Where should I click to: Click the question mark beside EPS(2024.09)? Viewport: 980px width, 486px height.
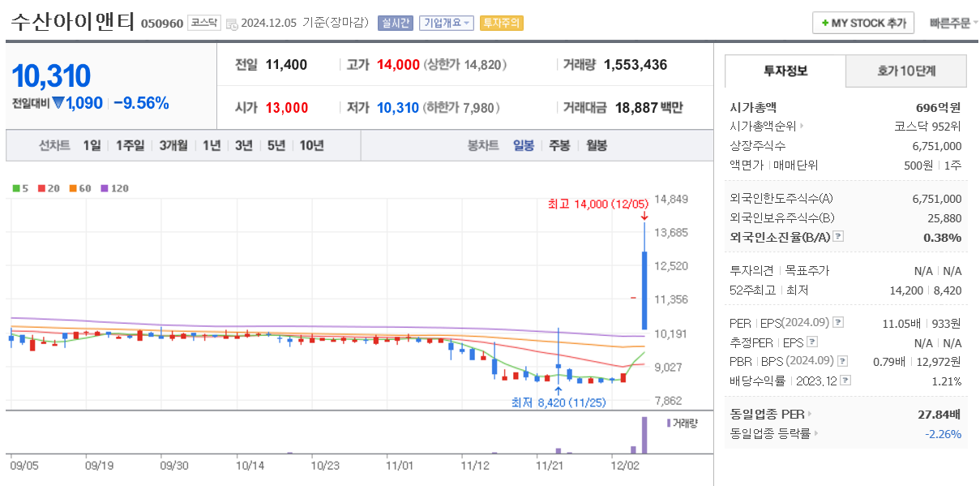point(838,322)
